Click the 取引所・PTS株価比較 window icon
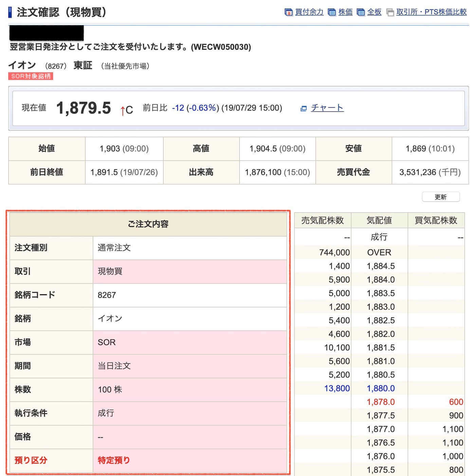 pos(390,12)
